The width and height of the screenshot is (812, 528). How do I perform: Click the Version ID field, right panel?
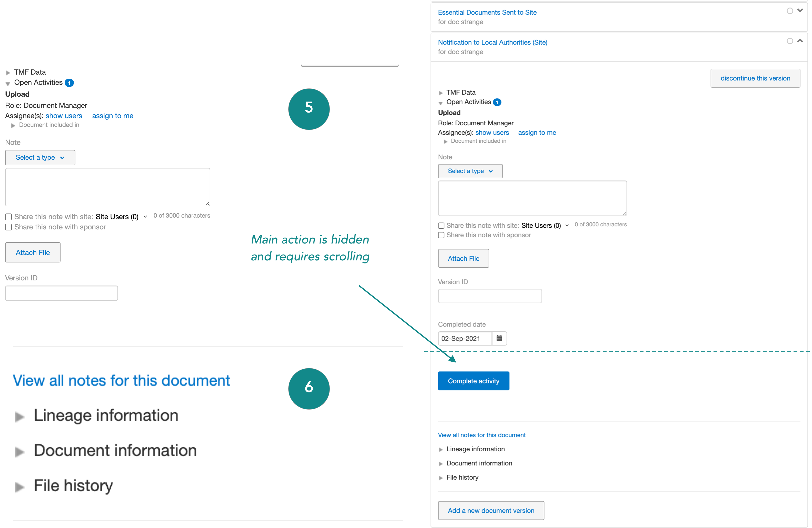(490, 296)
